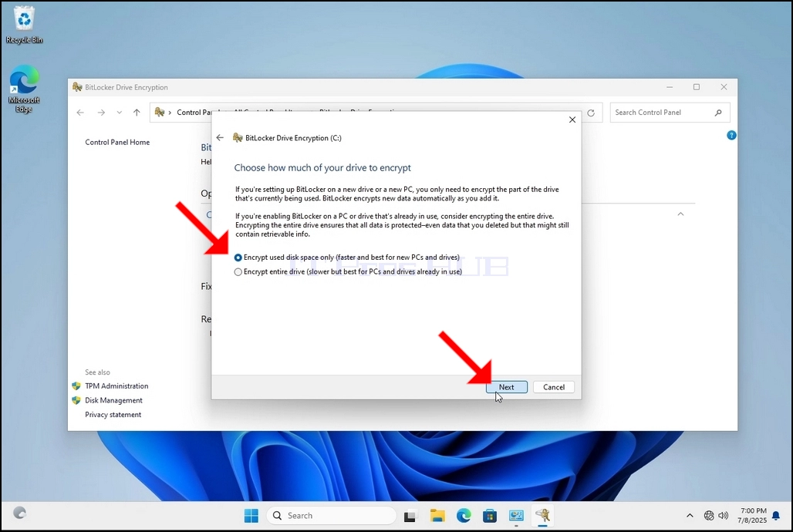Launch Microsoft Edge from the taskbar
The height and width of the screenshot is (532, 793).
coord(464,516)
